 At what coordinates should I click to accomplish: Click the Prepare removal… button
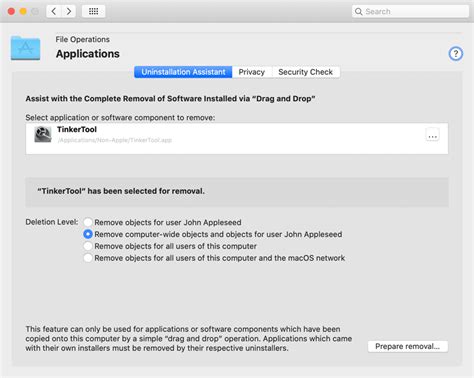408,346
